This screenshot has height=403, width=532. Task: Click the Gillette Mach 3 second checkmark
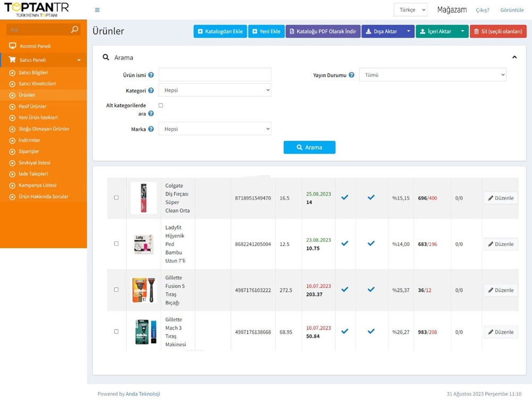[371, 331]
